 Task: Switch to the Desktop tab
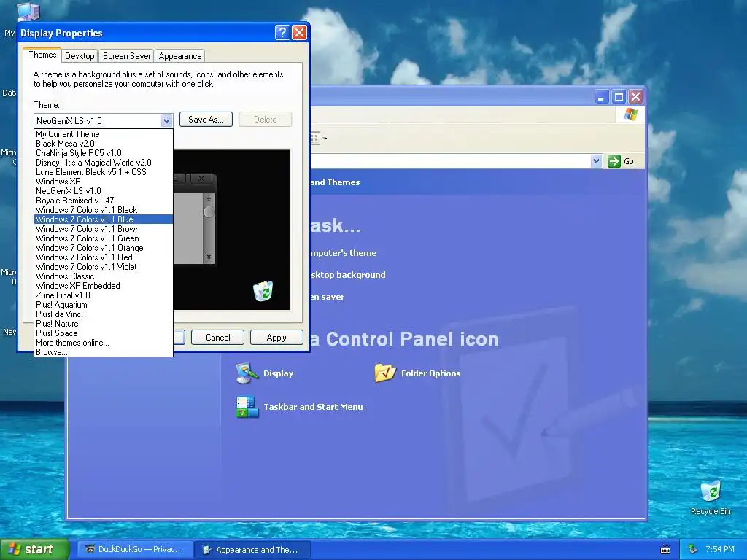coord(80,55)
